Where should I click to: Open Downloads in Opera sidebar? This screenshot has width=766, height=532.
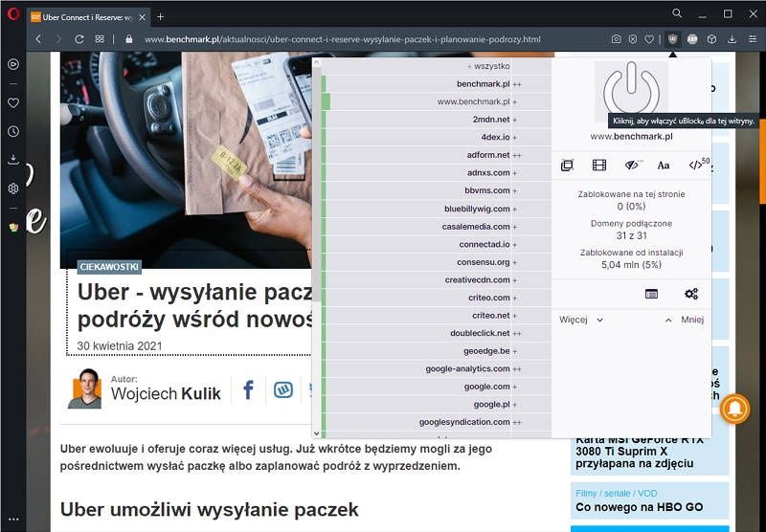pyautogui.click(x=13, y=160)
